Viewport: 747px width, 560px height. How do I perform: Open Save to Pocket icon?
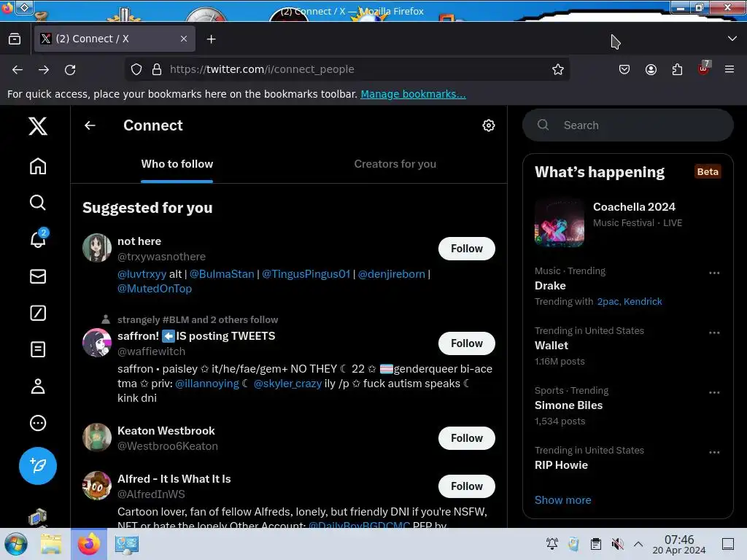click(624, 69)
